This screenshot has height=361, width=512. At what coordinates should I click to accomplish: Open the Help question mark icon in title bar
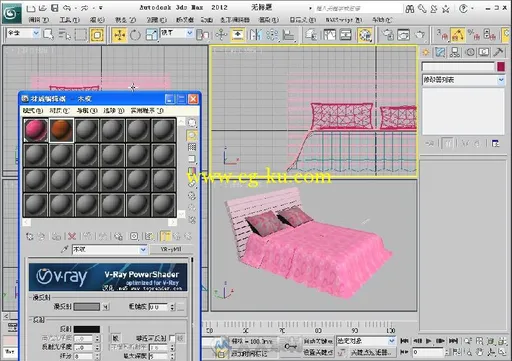click(463, 9)
